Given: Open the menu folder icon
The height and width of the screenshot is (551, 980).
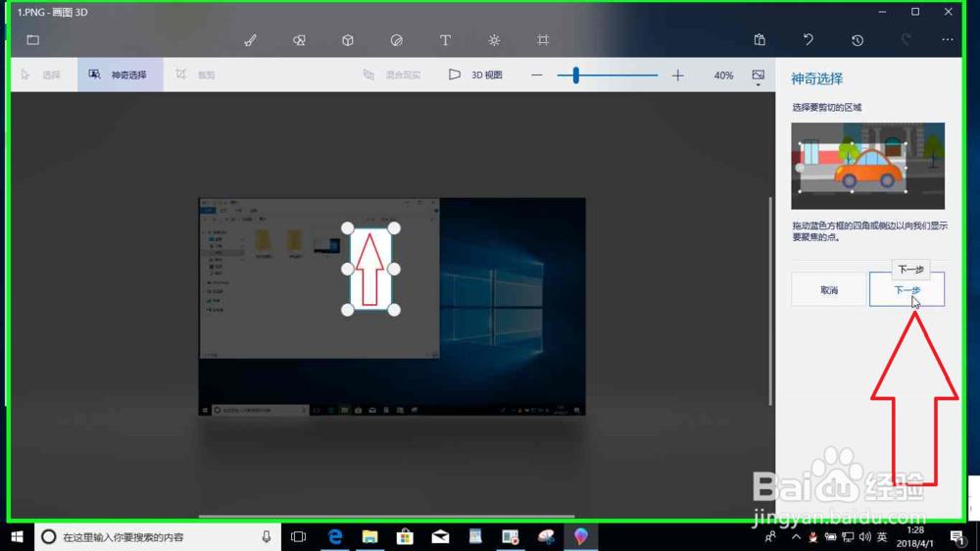Looking at the screenshot, I should coord(33,40).
